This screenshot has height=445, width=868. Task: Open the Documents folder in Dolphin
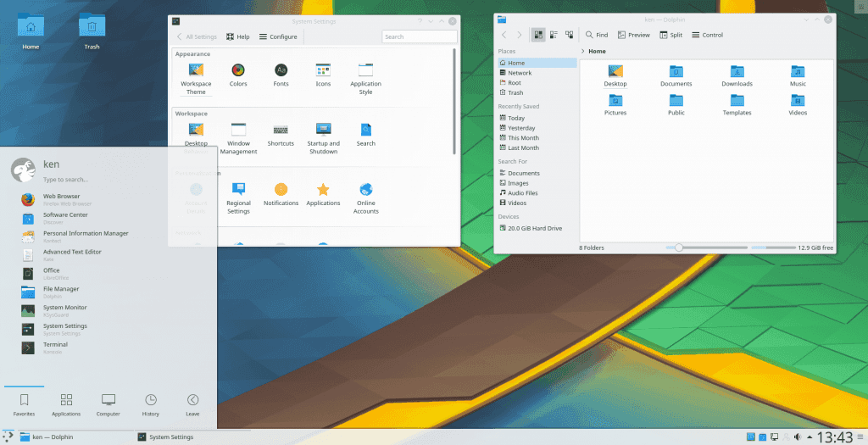coord(676,75)
